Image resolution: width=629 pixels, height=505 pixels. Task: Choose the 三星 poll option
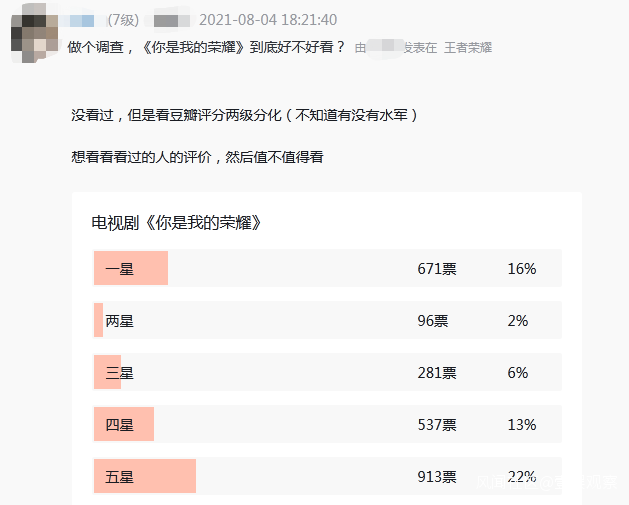tap(119, 373)
